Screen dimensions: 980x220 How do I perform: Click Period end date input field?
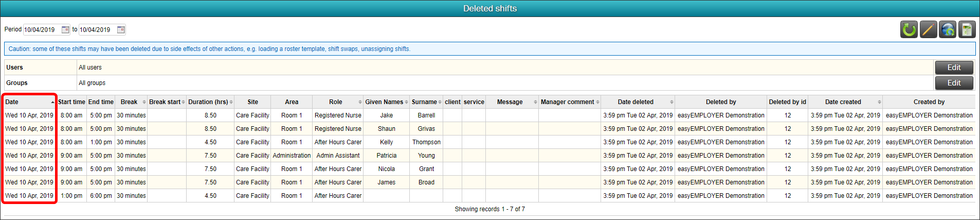(x=98, y=30)
